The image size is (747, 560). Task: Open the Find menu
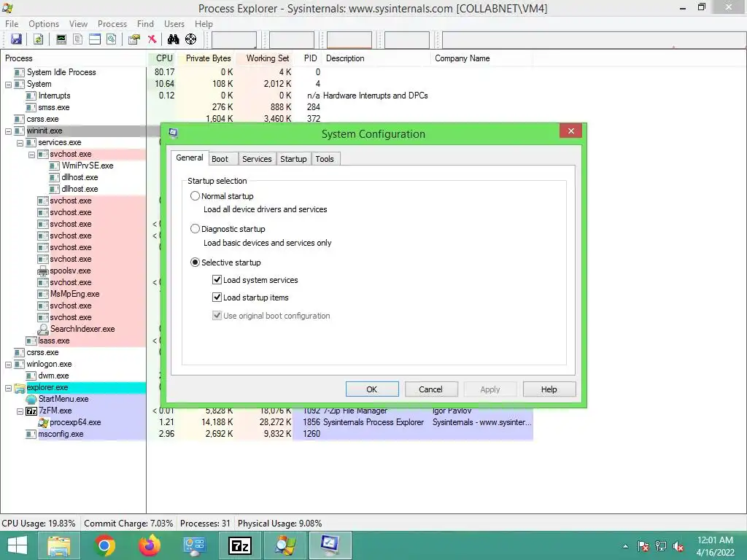click(145, 24)
